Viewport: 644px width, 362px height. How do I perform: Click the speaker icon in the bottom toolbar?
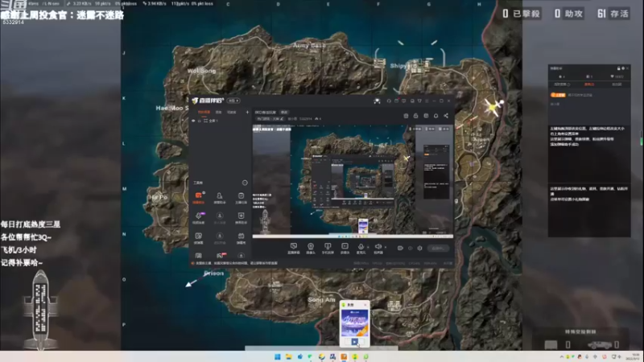click(378, 248)
